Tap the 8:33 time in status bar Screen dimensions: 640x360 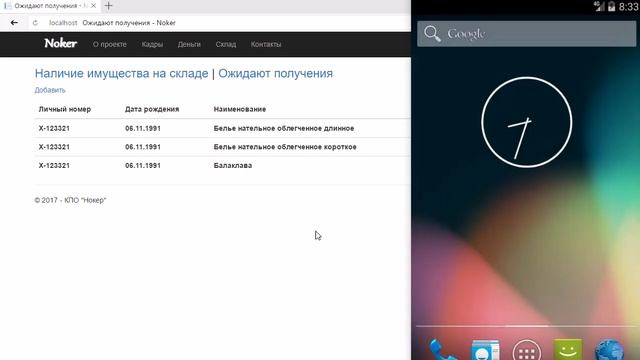pos(629,6)
